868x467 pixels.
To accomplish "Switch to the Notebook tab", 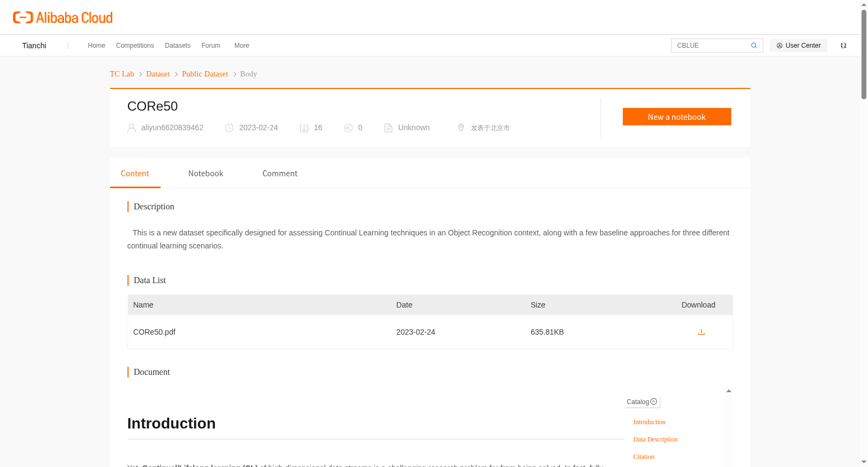I will (206, 174).
